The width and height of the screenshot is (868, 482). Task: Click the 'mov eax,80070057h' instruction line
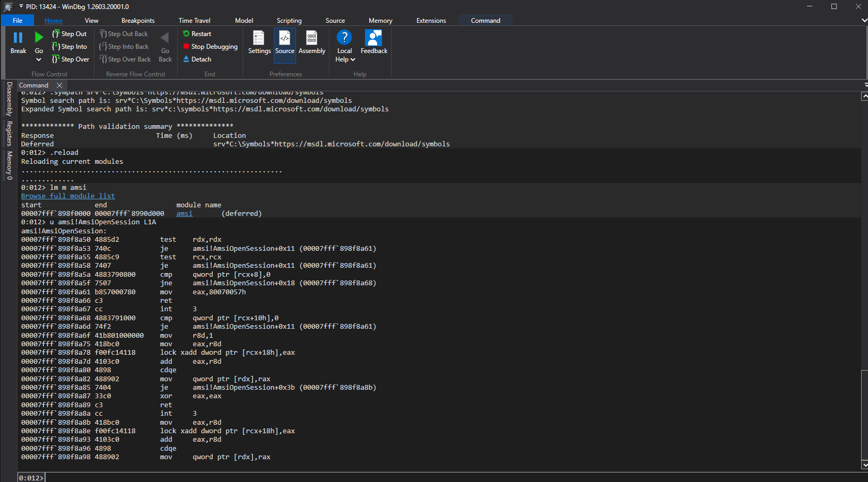[133, 292]
